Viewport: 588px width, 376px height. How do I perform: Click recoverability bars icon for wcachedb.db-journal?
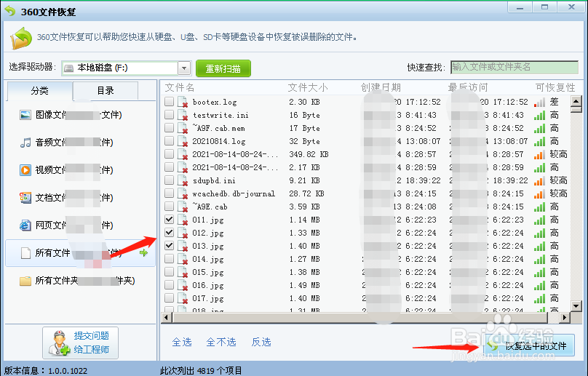[540, 193]
